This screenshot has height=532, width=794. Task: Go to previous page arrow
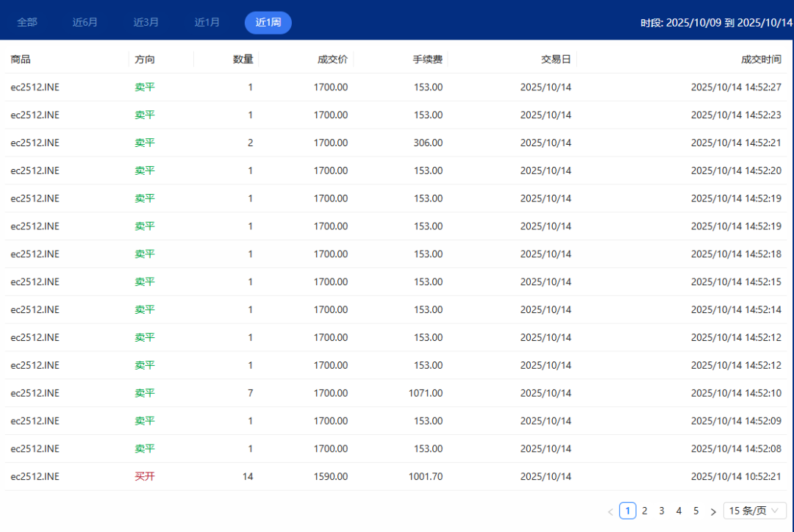coord(610,511)
